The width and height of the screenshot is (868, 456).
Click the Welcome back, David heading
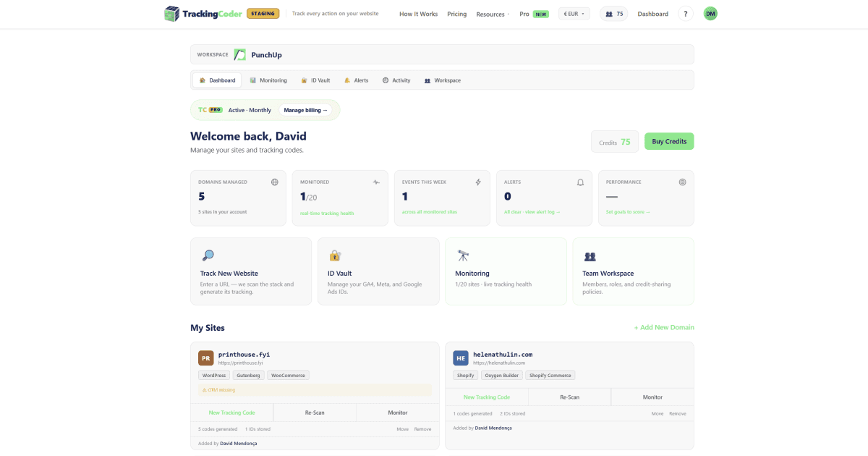click(x=248, y=136)
